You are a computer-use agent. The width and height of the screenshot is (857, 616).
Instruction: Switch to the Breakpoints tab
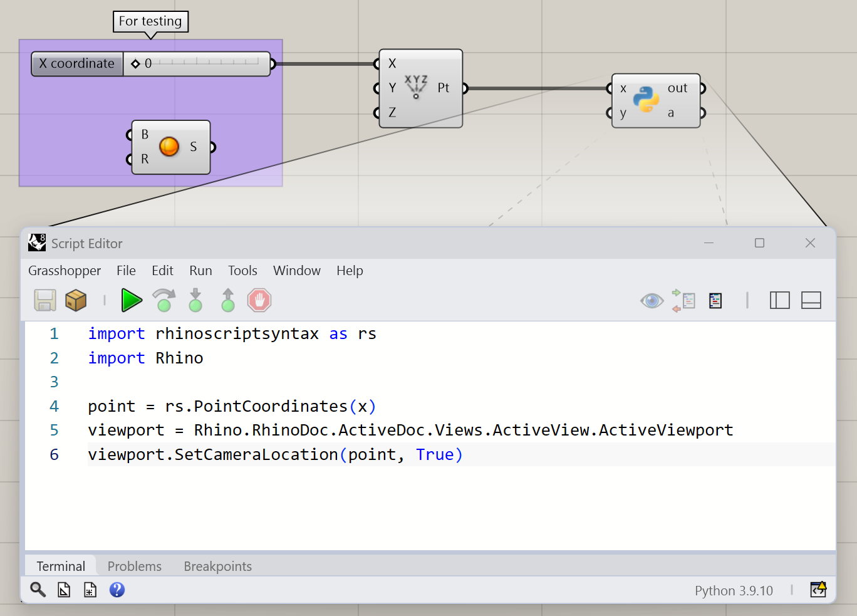pos(218,566)
